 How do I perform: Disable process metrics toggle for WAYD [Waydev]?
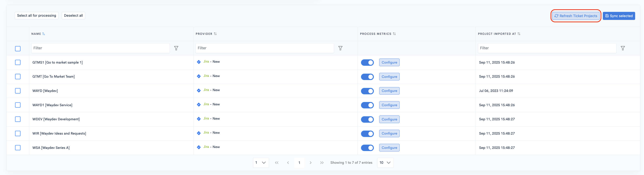point(367,91)
